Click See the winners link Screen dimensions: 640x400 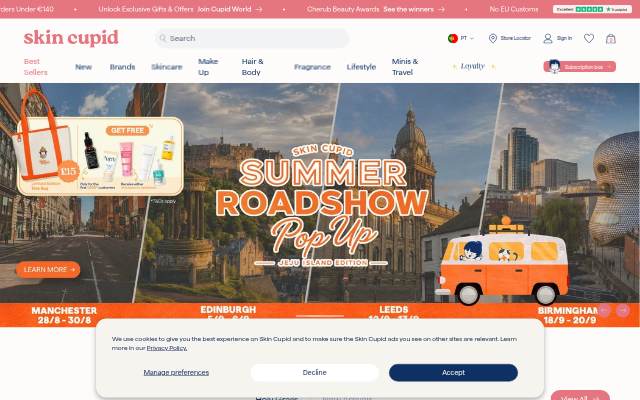(x=413, y=9)
